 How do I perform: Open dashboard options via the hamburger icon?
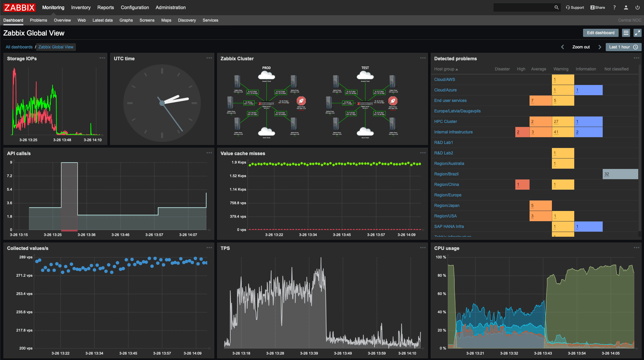point(626,33)
